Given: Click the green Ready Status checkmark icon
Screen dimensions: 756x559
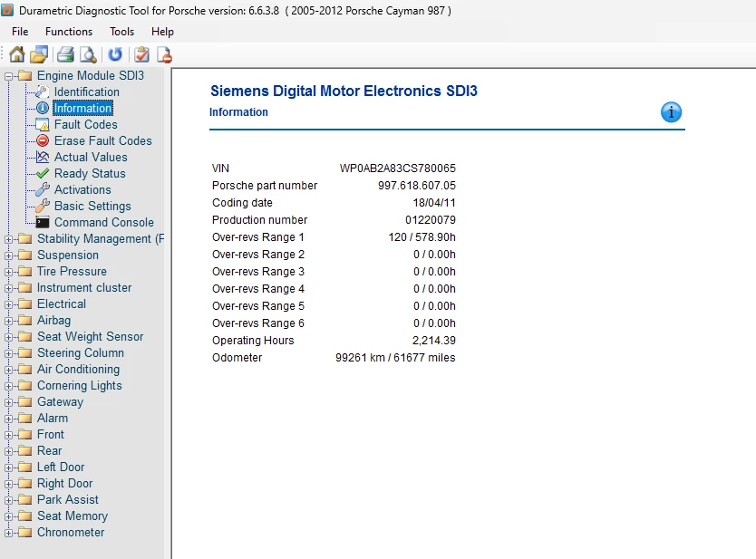Looking at the screenshot, I should tap(43, 173).
